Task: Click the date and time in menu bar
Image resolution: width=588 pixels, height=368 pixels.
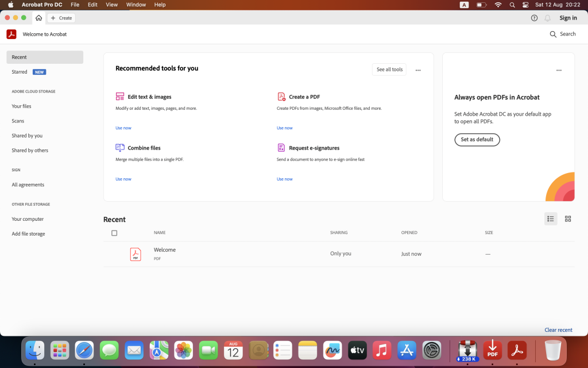Action: pyautogui.click(x=558, y=5)
